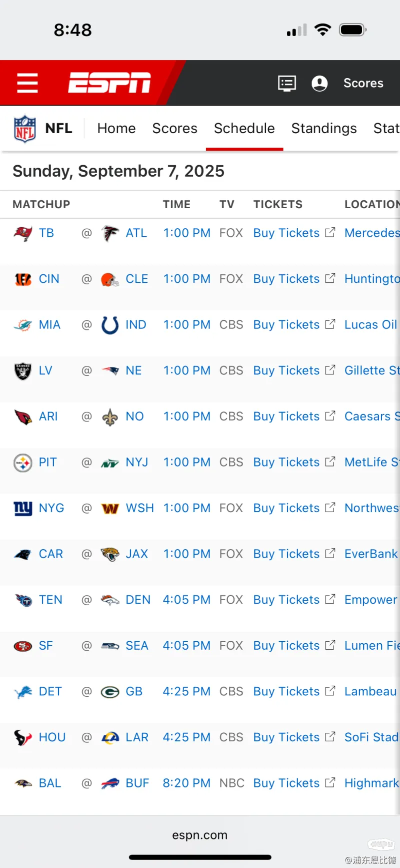This screenshot has height=868, width=400.
Task: Buy Tickets for the BAL at BUF game
Action: coord(286,783)
